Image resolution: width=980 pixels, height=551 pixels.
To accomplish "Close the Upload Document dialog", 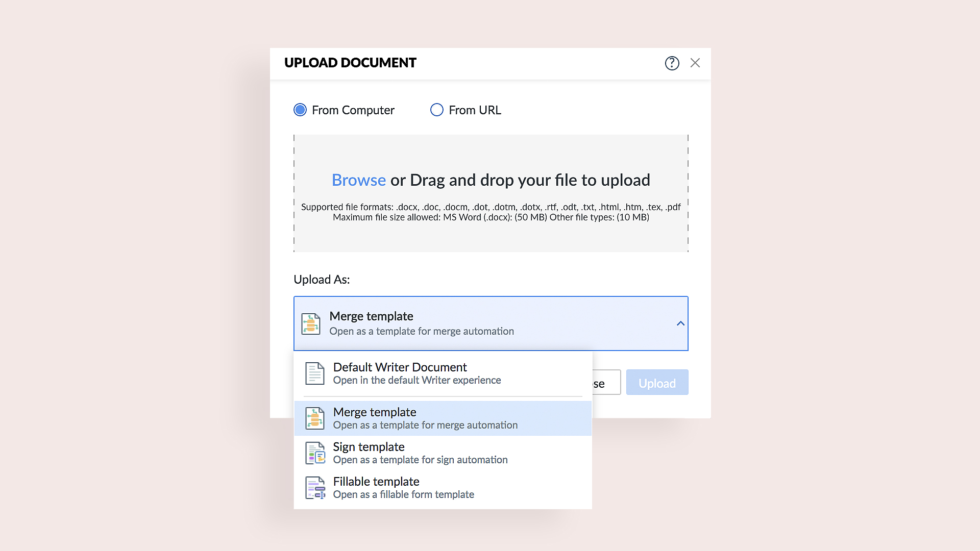I will pos(695,63).
